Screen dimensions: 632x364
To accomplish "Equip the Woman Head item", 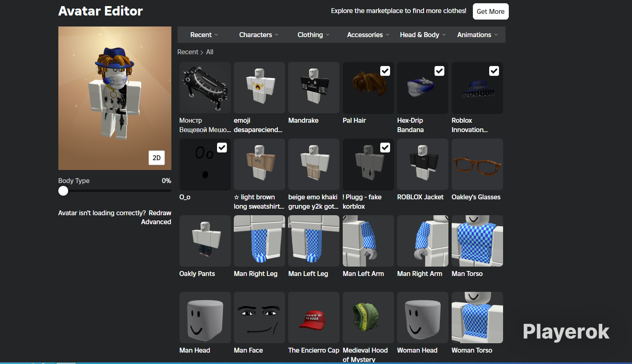I will 423,318.
